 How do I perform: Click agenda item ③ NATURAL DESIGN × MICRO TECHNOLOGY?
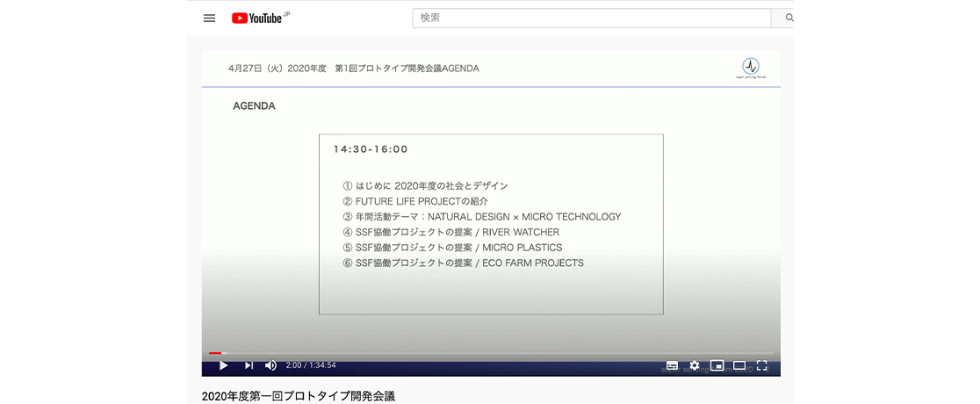pyautogui.click(x=482, y=216)
